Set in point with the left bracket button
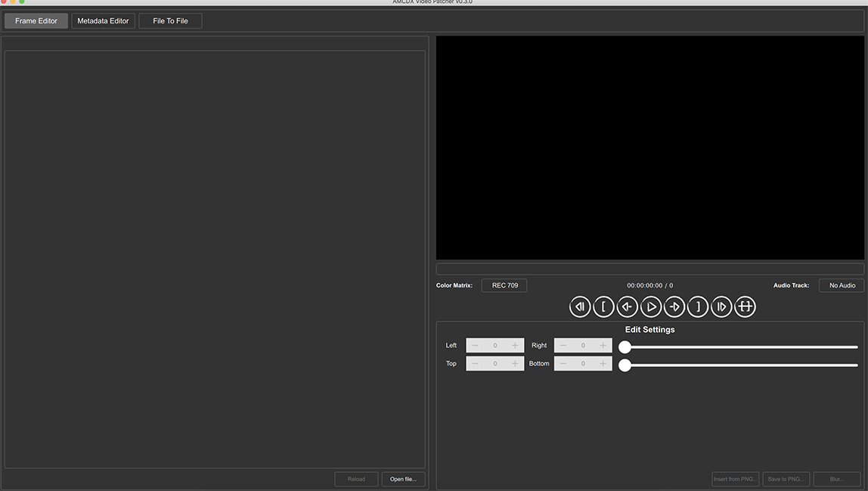The image size is (868, 491). (603, 306)
